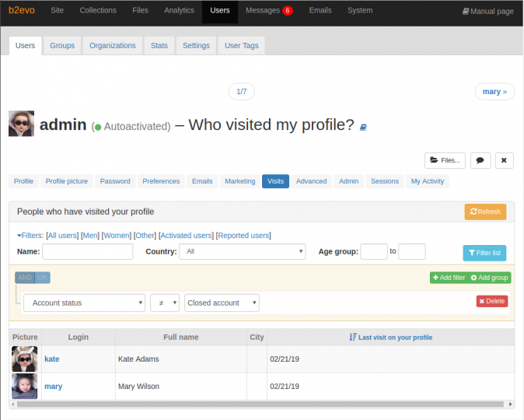Open kate's profile picture thumbnail
Image resolution: width=524 pixels, height=420 pixels.
[24, 359]
